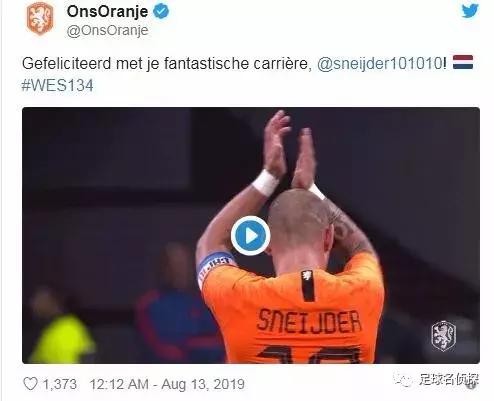Click the OnsOranje profile avatar logo

pyautogui.click(x=40, y=19)
